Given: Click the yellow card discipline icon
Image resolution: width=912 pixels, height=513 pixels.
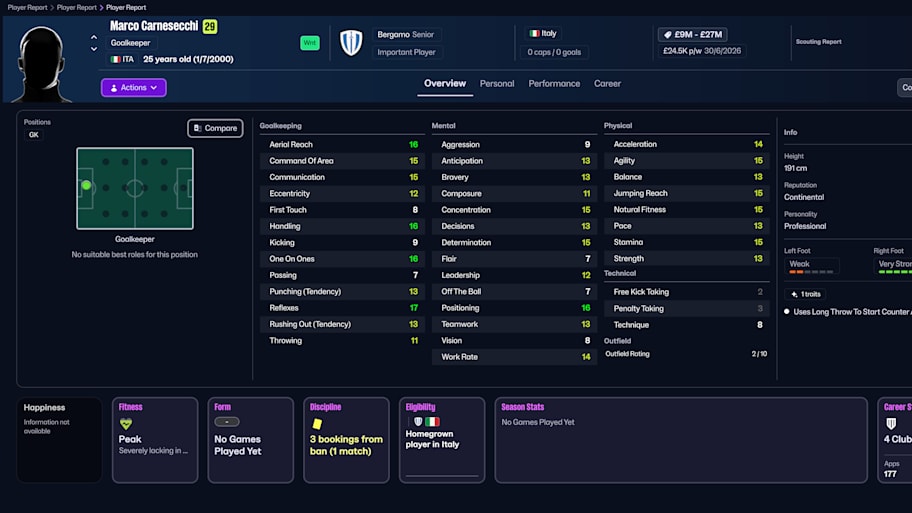Looking at the screenshot, I should pos(317,424).
